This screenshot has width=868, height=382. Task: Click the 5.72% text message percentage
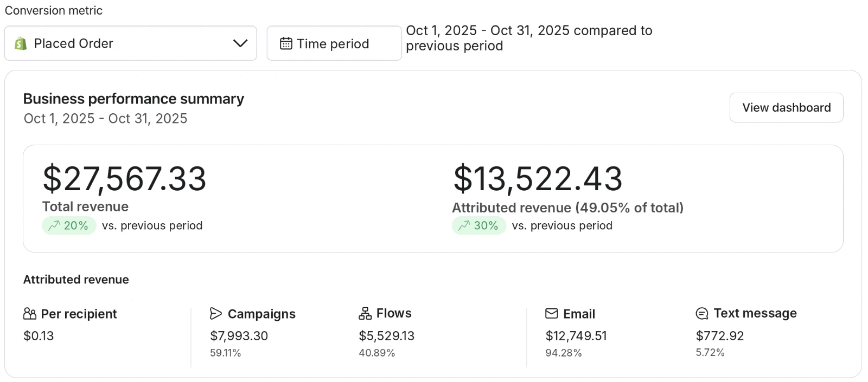coord(710,352)
